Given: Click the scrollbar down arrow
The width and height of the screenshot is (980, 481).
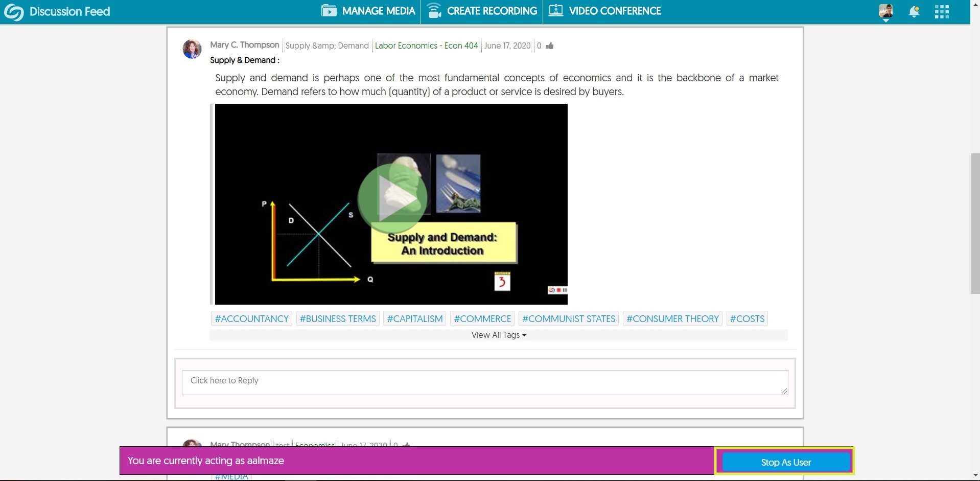Looking at the screenshot, I should point(975,476).
